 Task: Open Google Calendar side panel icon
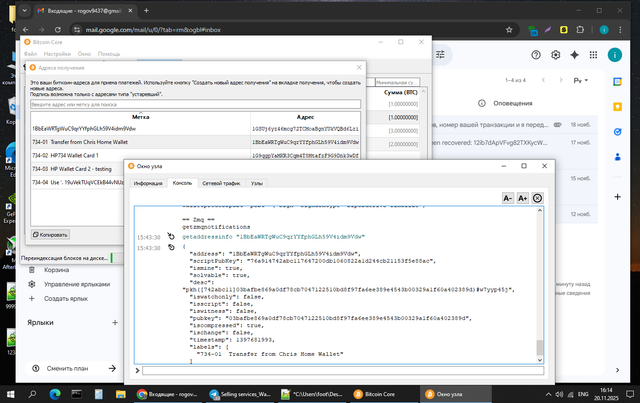click(x=618, y=82)
